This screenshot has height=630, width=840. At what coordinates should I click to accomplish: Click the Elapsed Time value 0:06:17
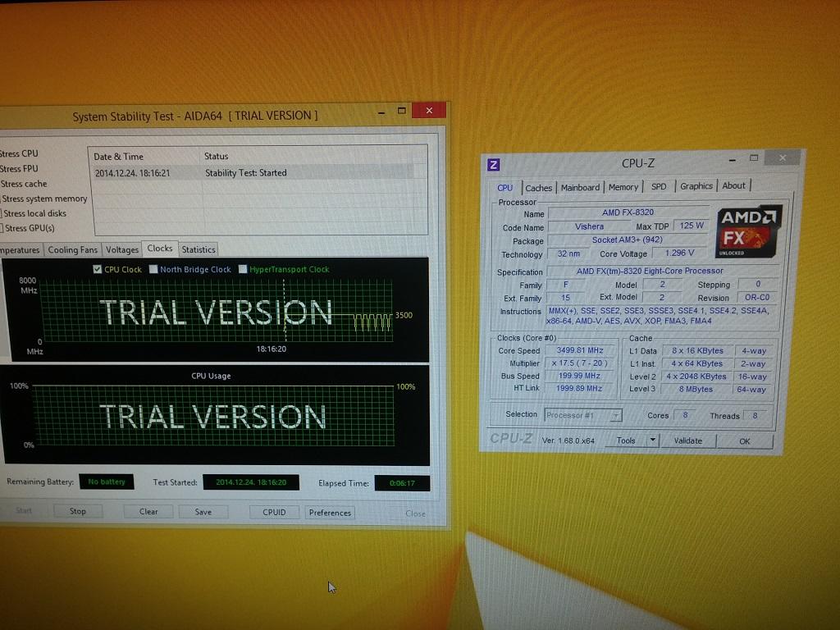(x=402, y=483)
